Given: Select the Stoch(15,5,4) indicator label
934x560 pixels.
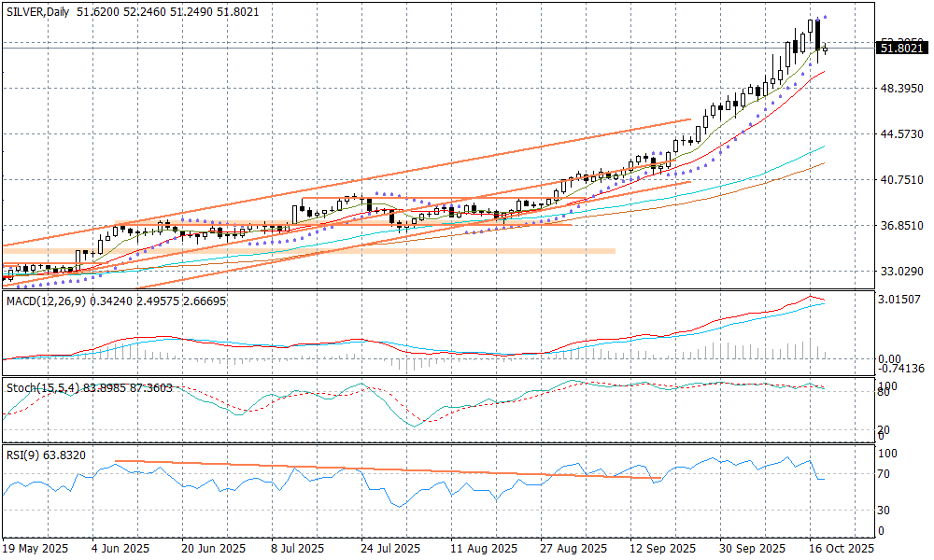Looking at the screenshot, I should pos(41,387).
